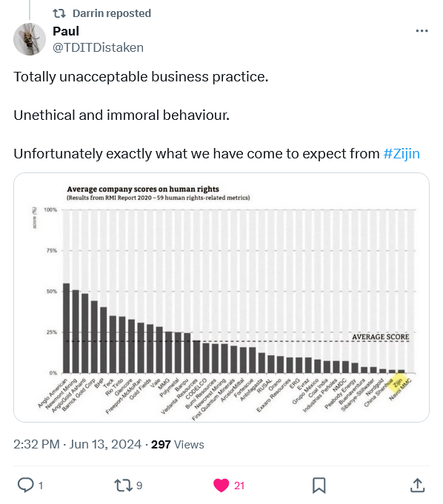The image size is (443, 504).
Task: Enlarge the human rights chart image
Action: point(221,298)
